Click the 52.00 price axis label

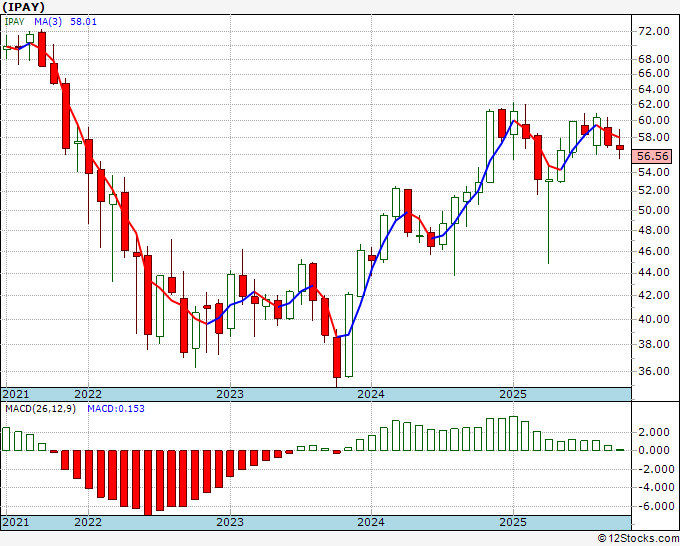pyautogui.click(x=654, y=190)
